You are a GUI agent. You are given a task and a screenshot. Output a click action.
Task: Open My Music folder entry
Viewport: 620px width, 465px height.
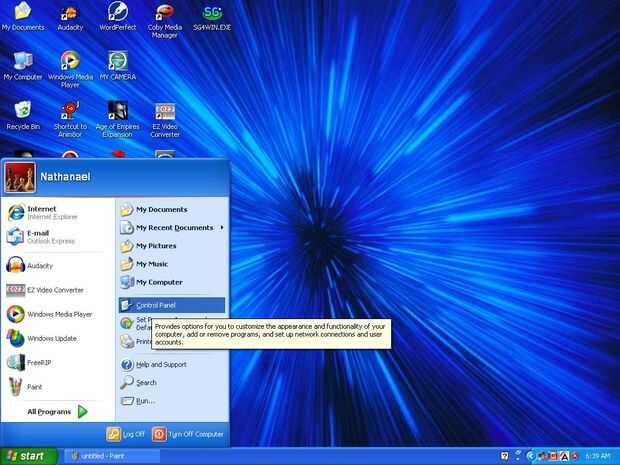(x=172, y=264)
